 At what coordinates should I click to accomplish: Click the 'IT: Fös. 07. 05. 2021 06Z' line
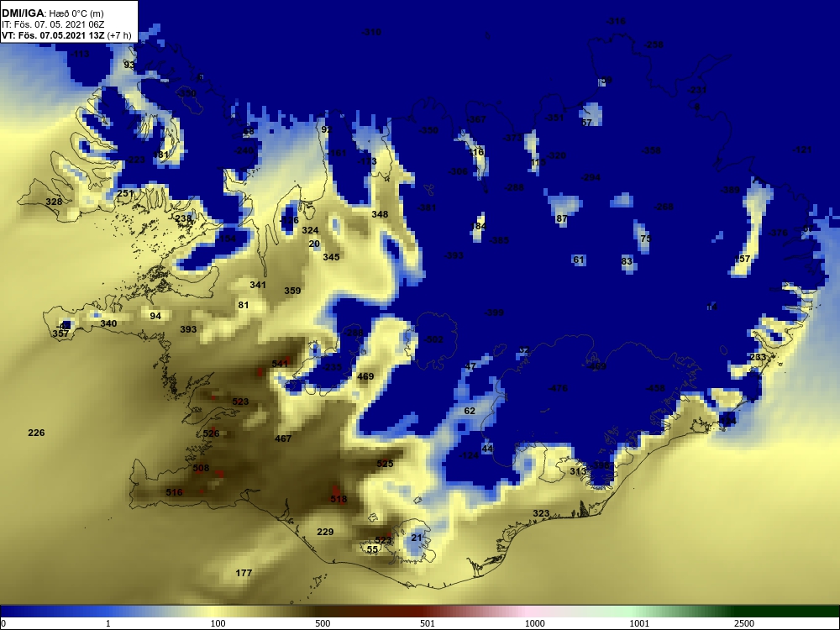(52, 24)
